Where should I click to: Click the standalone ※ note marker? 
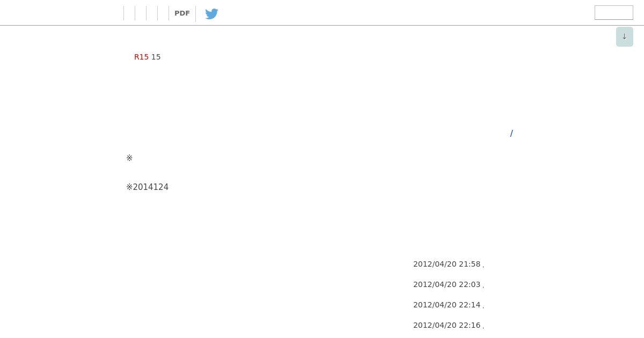click(x=129, y=158)
